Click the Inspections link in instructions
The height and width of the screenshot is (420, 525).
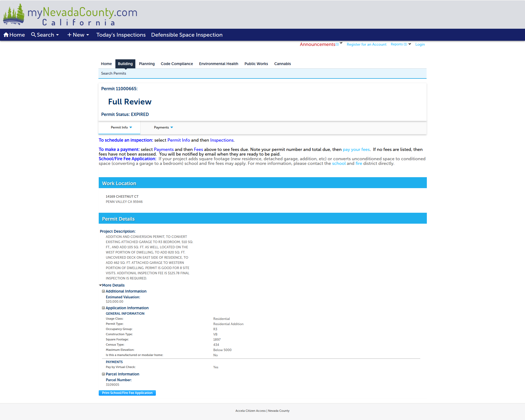pyautogui.click(x=222, y=140)
